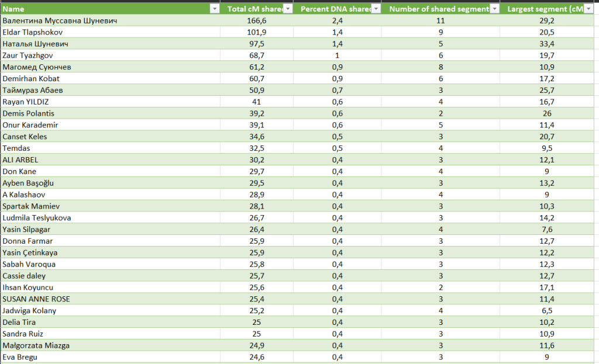Click the cell with Zaur Tyazhgov
The image size is (599, 364).
tap(27, 55)
